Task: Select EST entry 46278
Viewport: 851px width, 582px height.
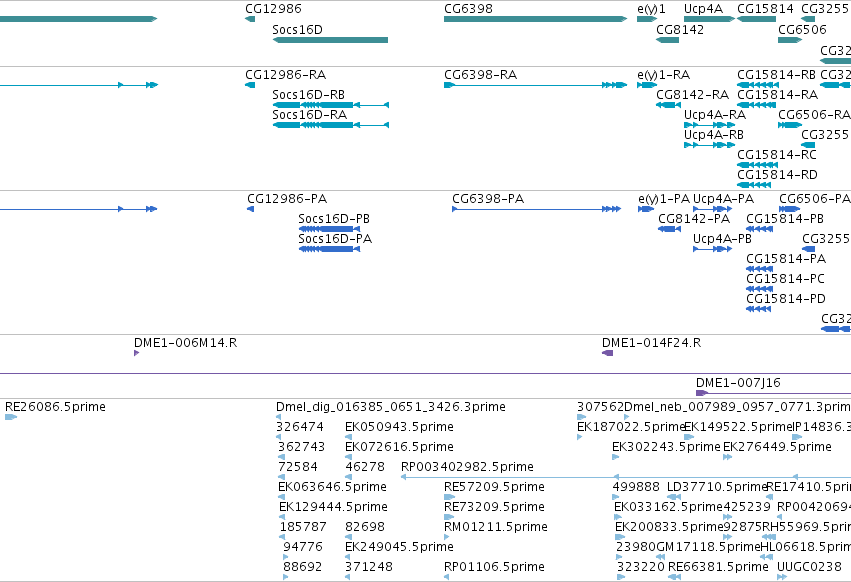Action: (x=365, y=467)
